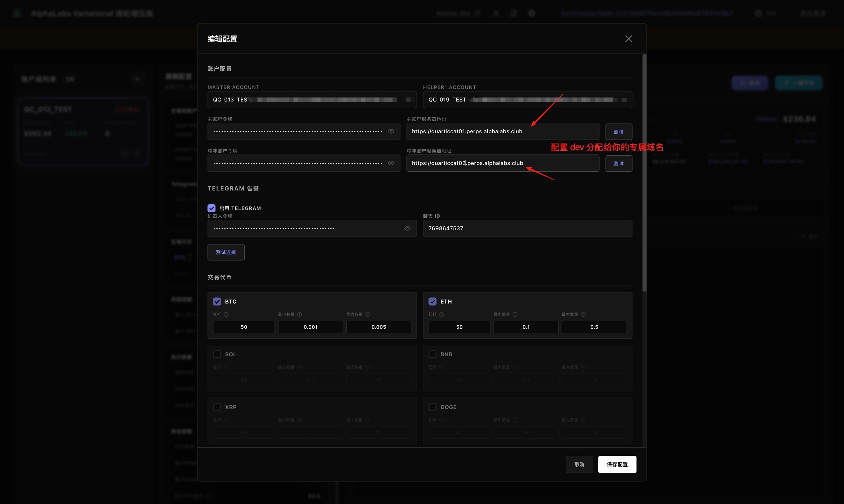
Task: Click into the chat ID input field
Action: (527, 228)
